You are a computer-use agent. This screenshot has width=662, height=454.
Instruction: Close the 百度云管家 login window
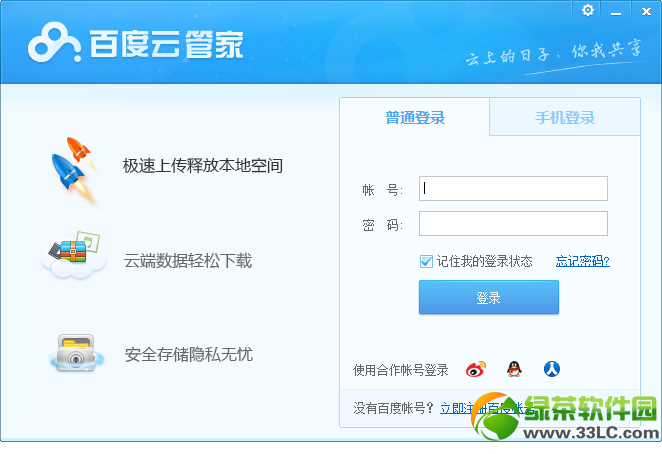pos(646,11)
